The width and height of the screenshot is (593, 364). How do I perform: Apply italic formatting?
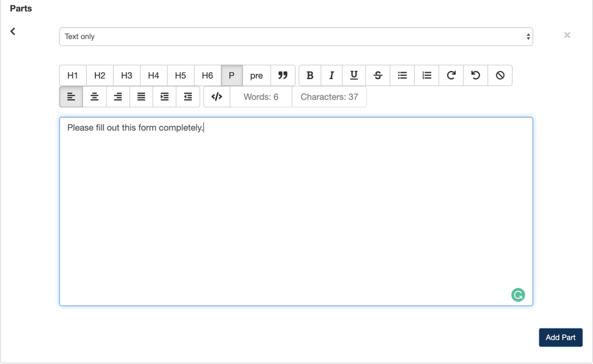pyautogui.click(x=331, y=75)
